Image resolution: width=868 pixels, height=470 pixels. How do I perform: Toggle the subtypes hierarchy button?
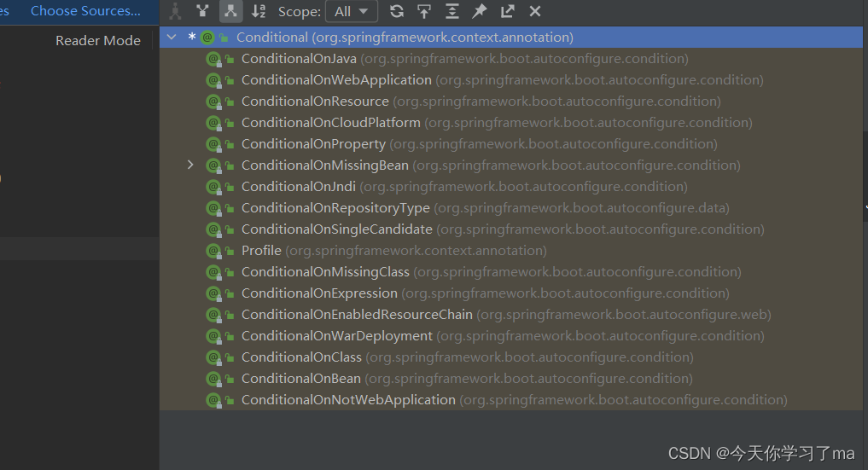click(x=230, y=11)
